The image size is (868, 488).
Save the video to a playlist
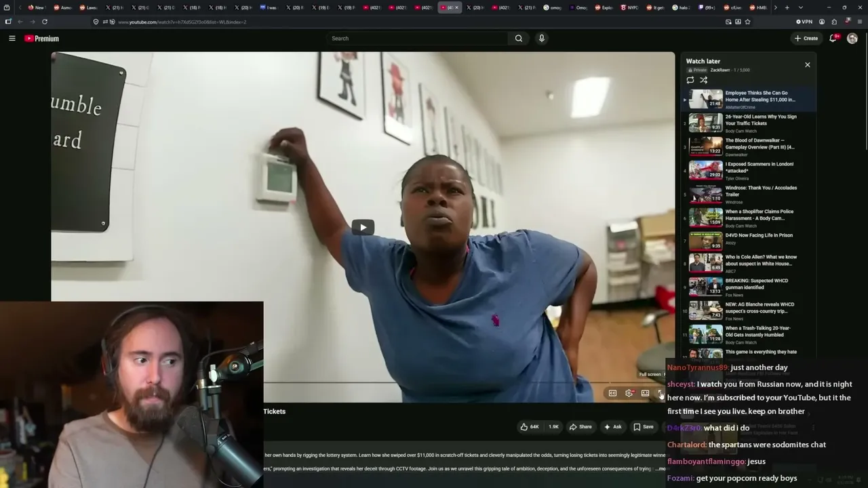644,427
